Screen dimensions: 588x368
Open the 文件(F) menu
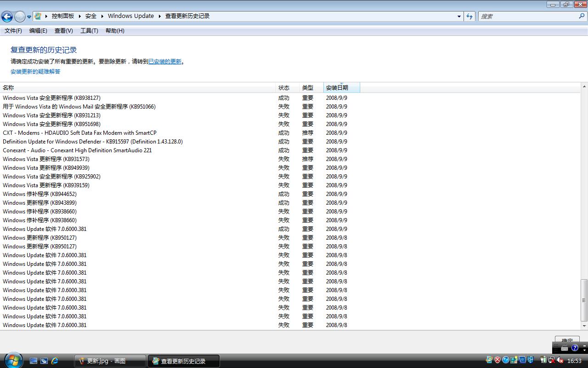[x=13, y=31]
